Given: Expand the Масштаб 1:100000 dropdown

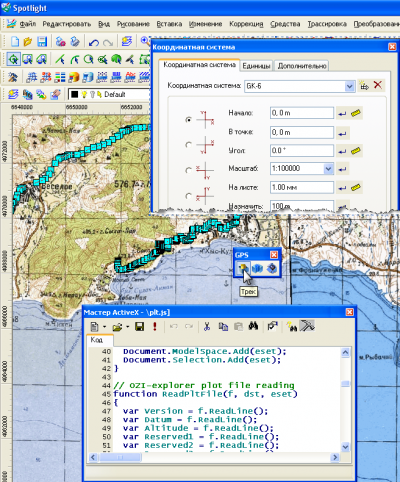Looking at the screenshot, I should pos(328,169).
